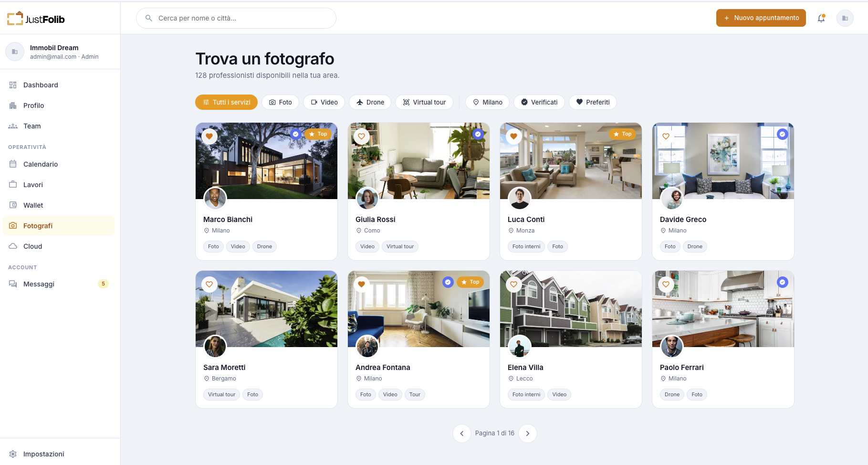This screenshot has width=868, height=465.
Task: Filter by Foto service
Action: tap(280, 102)
